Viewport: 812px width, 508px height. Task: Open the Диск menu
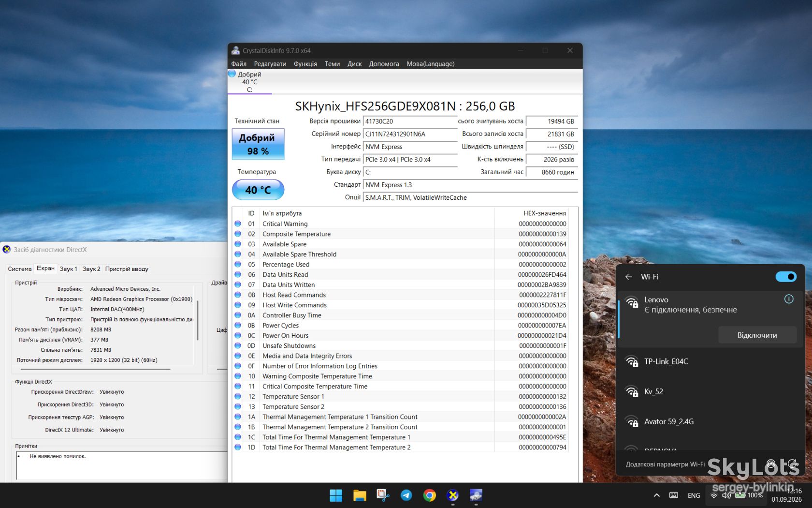pos(354,64)
